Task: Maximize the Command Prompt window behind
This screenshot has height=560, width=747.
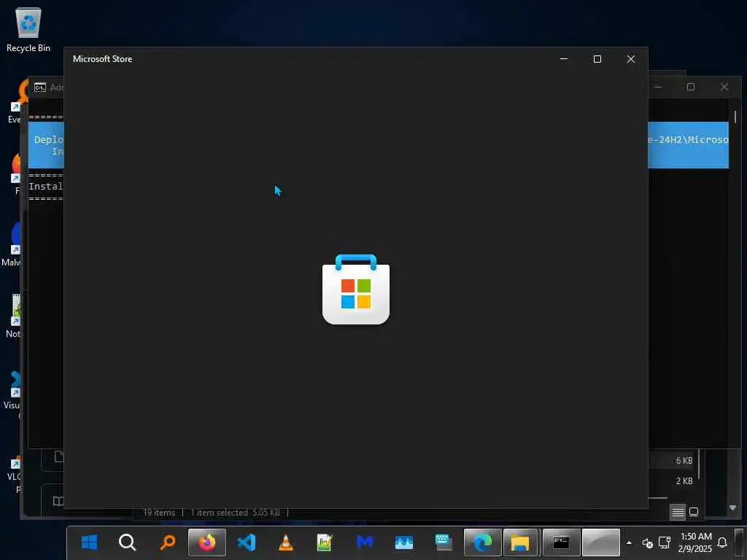Action: 691,87
